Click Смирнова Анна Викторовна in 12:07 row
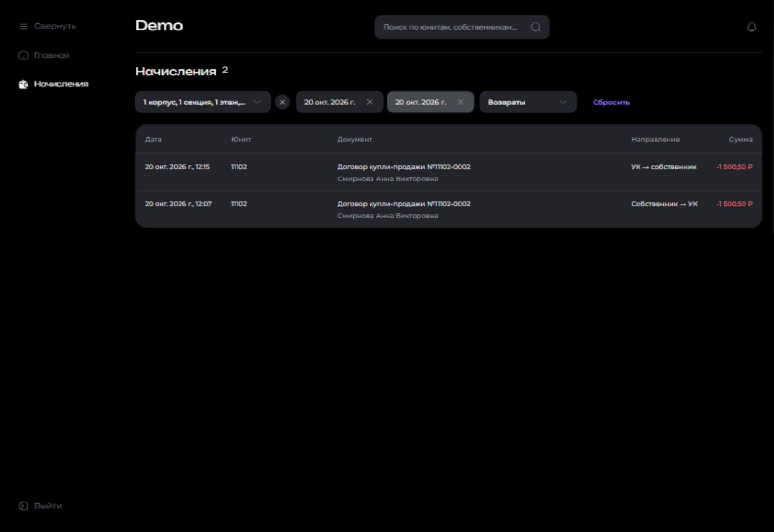774x532 pixels. tap(387, 216)
